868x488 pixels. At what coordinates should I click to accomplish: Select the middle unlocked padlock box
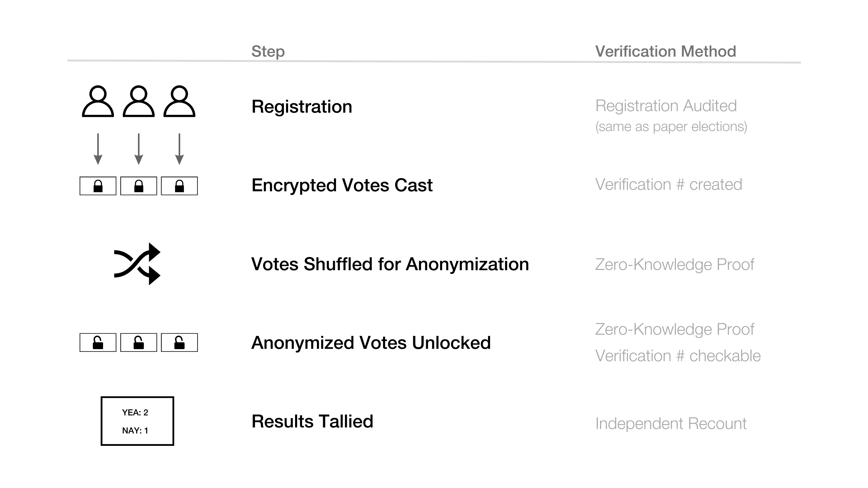click(x=139, y=343)
